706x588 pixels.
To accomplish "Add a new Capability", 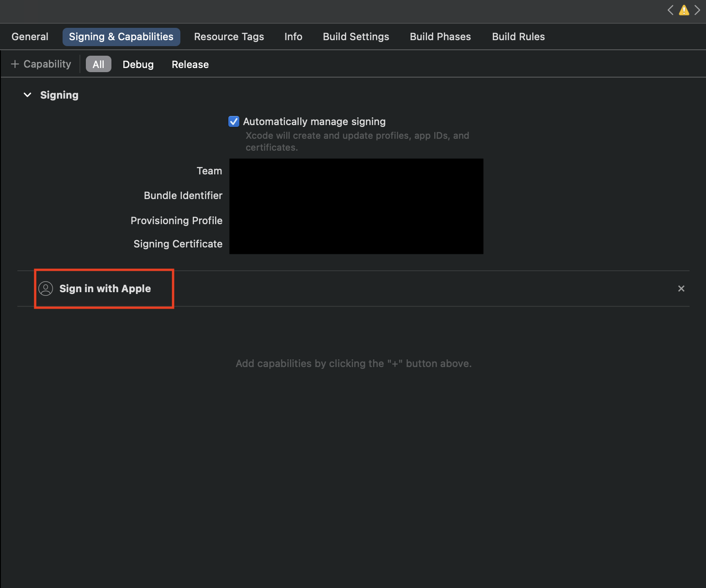I will [41, 64].
